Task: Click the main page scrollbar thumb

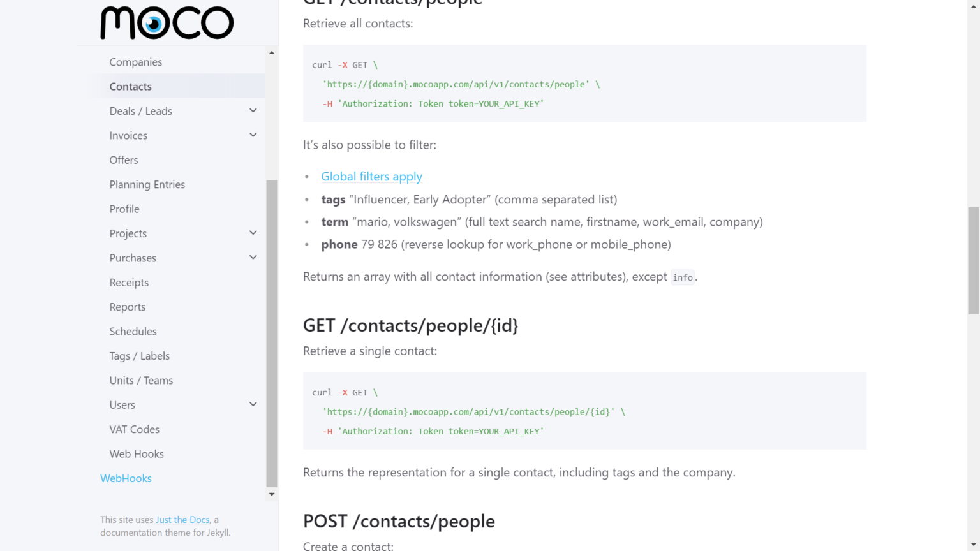Action: point(973,260)
